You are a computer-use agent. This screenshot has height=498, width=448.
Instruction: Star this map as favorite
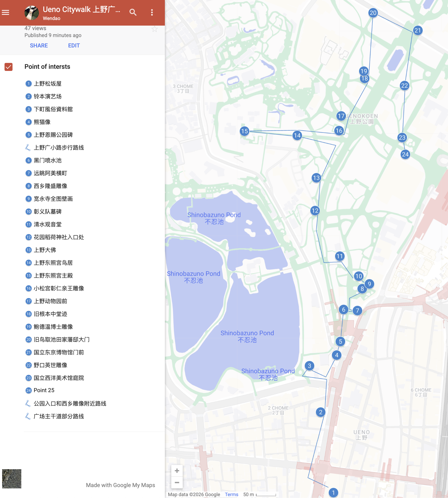tap(154, 29)
